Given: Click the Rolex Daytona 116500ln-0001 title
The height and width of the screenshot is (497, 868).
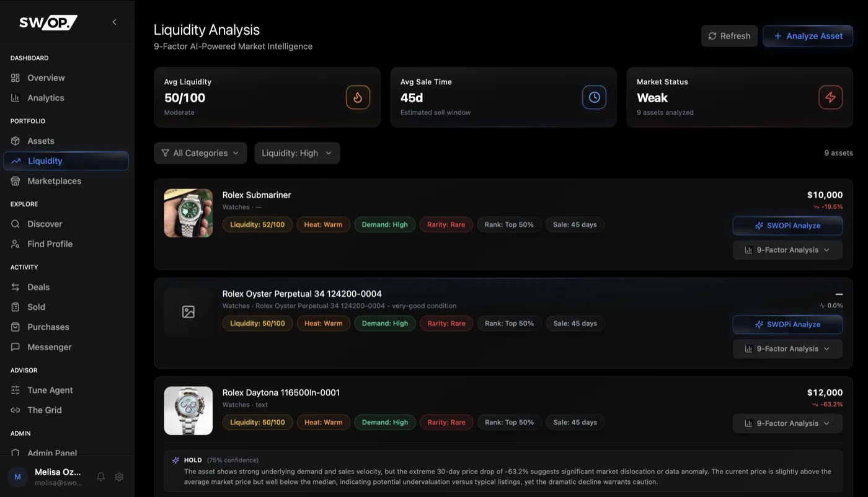Looking at the screenshot, I should 281,392.
